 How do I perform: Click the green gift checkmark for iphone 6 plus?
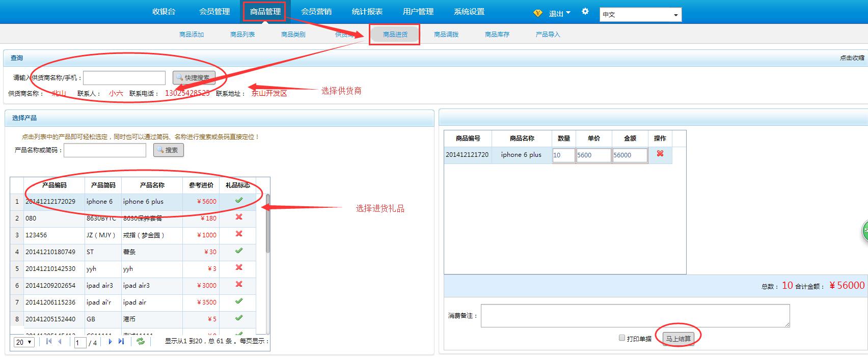click(x=238, y=201)
